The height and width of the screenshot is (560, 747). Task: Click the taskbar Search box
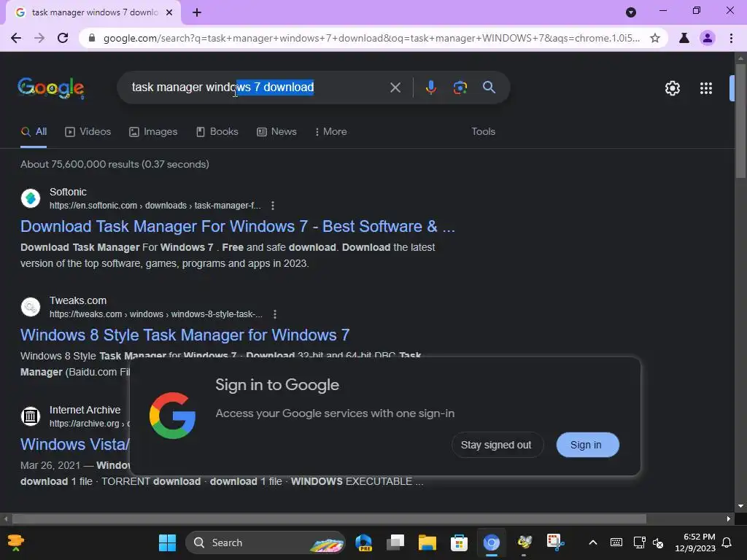[266, 542]
